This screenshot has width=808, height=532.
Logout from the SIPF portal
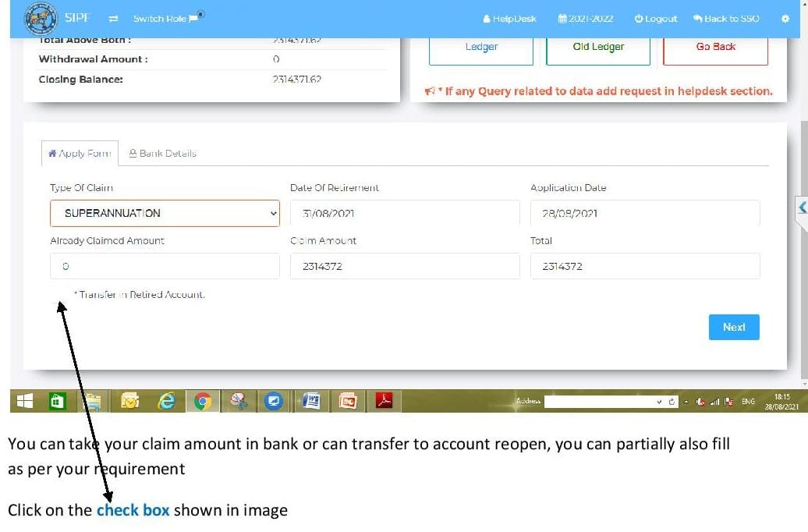coord(654,18)
